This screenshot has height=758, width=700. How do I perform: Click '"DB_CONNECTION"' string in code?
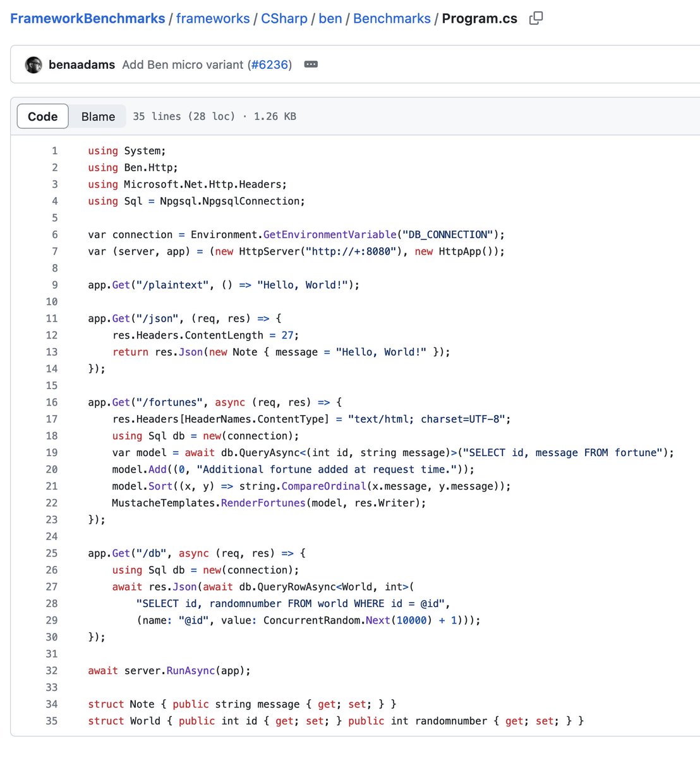(x=448, y=234)
